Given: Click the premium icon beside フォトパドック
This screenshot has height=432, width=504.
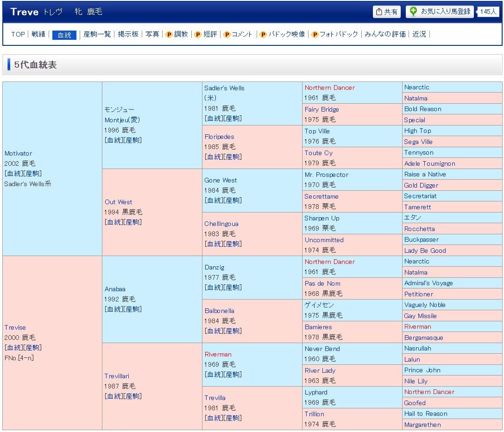Looking at the screenshot, I should pyautogui.click(x=315, y=34).
